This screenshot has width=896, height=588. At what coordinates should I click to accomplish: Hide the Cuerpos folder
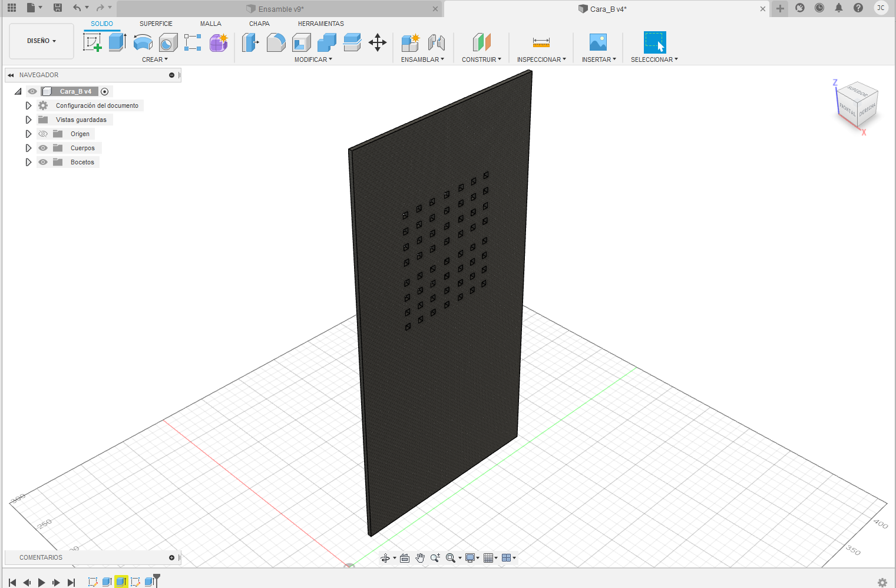43,148
